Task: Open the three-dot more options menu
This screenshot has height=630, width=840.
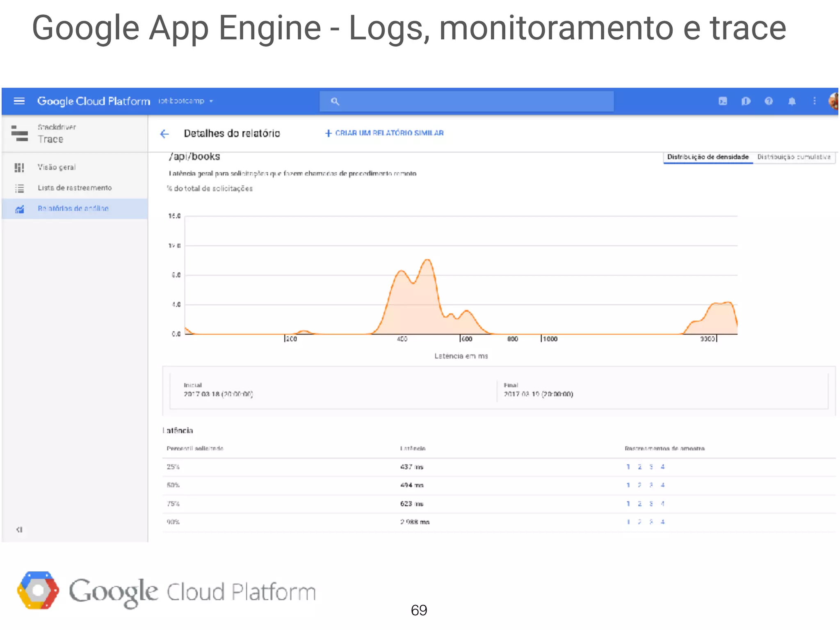Action: [x=815, y=101]
